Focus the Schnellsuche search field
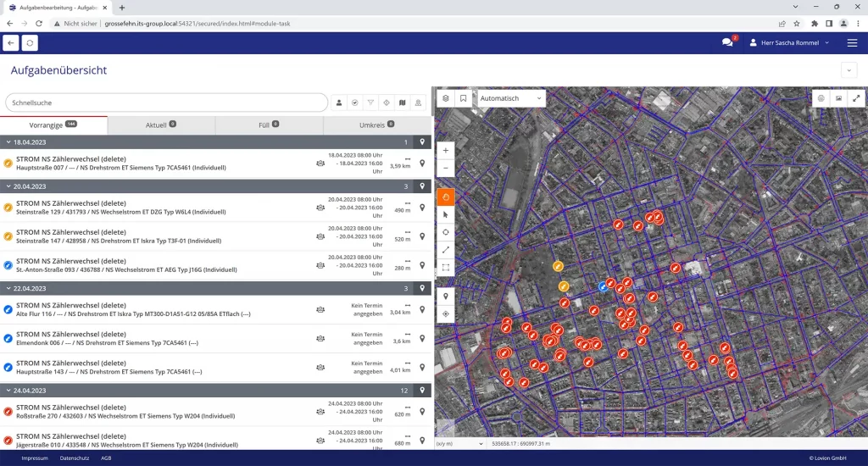868x466 pixels. [x=166, y=103]
